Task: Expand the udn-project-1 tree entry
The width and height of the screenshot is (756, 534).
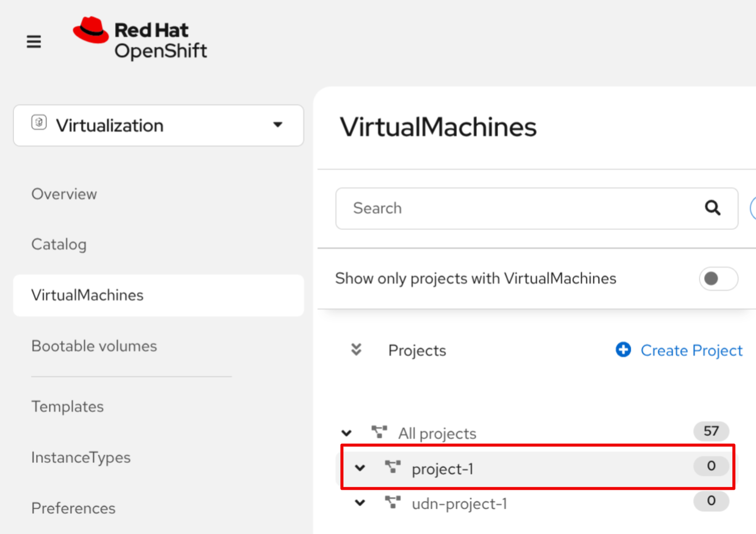Action: point(360,503)
